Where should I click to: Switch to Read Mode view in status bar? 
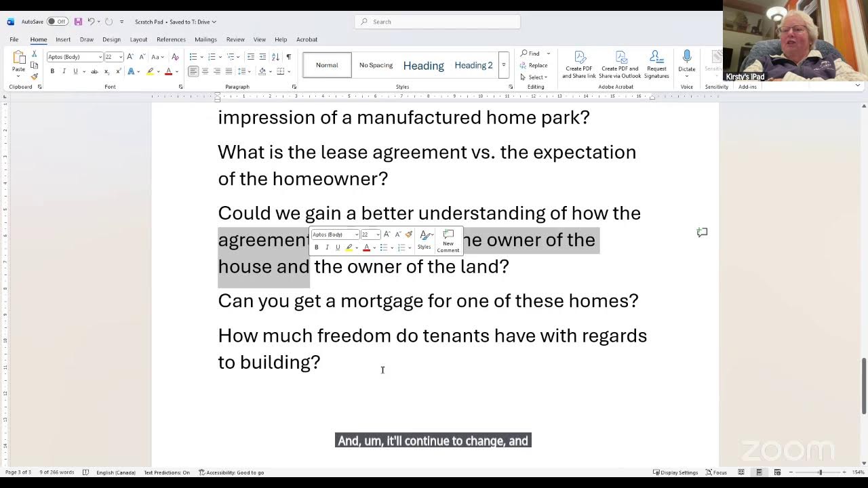[741, 472]
